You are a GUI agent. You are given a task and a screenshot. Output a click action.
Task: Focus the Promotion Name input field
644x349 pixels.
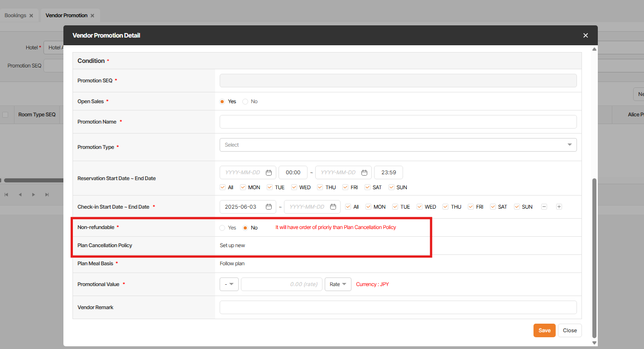coord(398,122)
